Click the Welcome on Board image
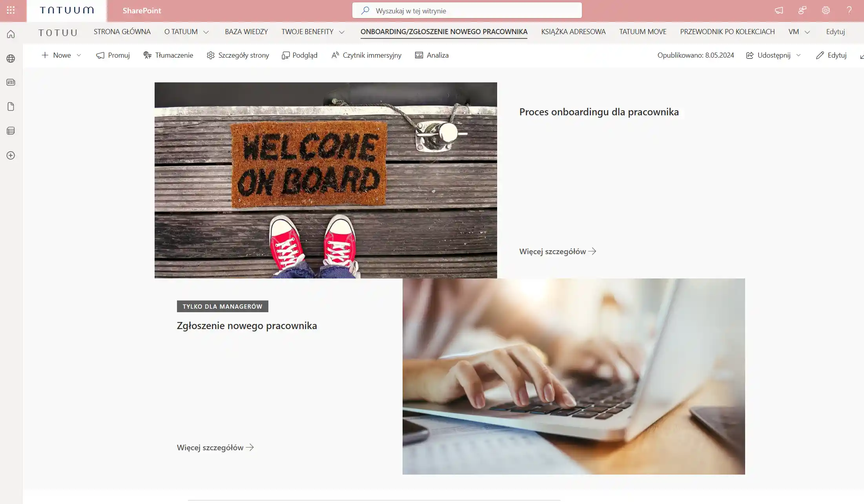The height and width of the screenshot is (504, 864). [x=326, y=180]
